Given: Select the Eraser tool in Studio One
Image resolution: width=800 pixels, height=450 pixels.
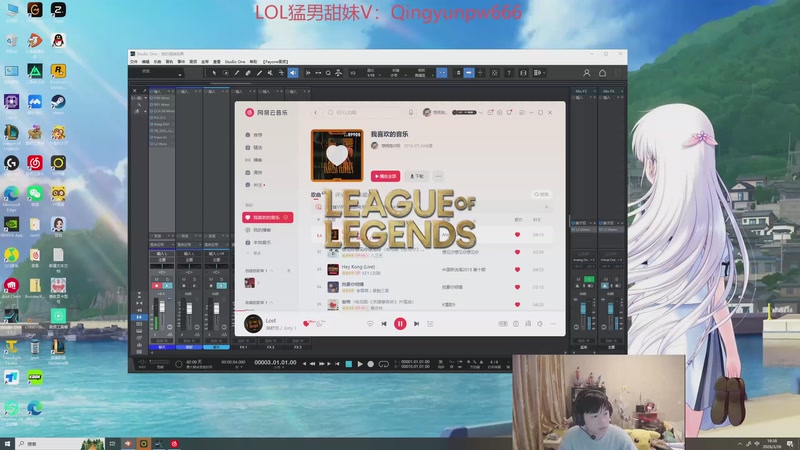Looking at the screenshot, I should (248, 73).
